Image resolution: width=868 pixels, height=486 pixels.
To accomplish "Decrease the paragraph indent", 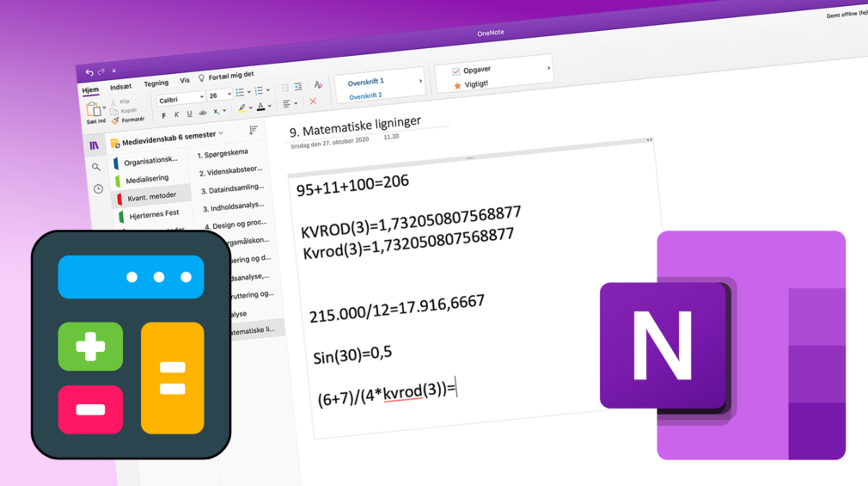I will click(x=285, y=88).
